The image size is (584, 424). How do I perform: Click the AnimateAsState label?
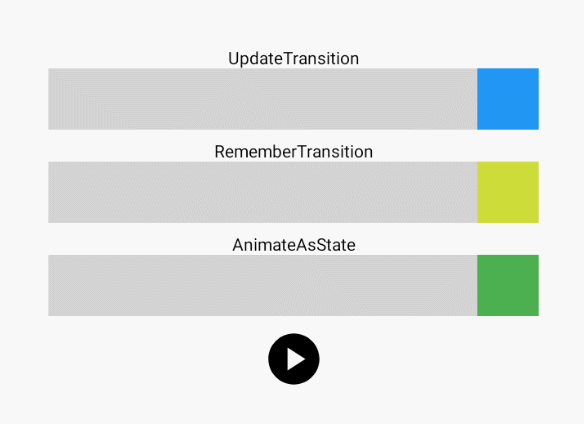click(x=293, y=245)
